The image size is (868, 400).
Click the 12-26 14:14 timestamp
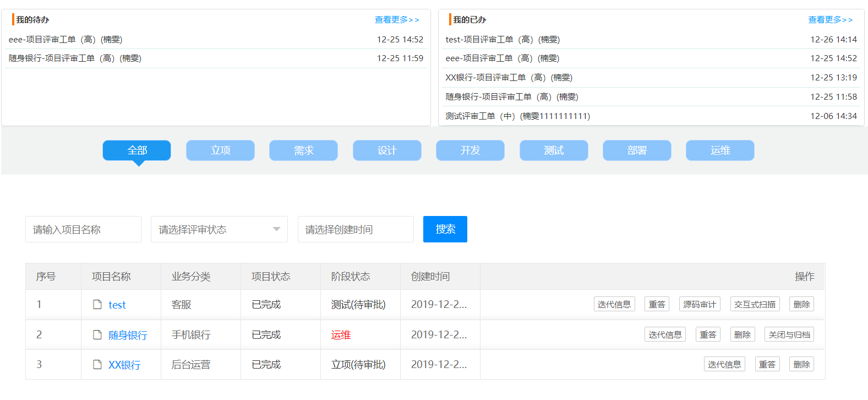point(833,40)
